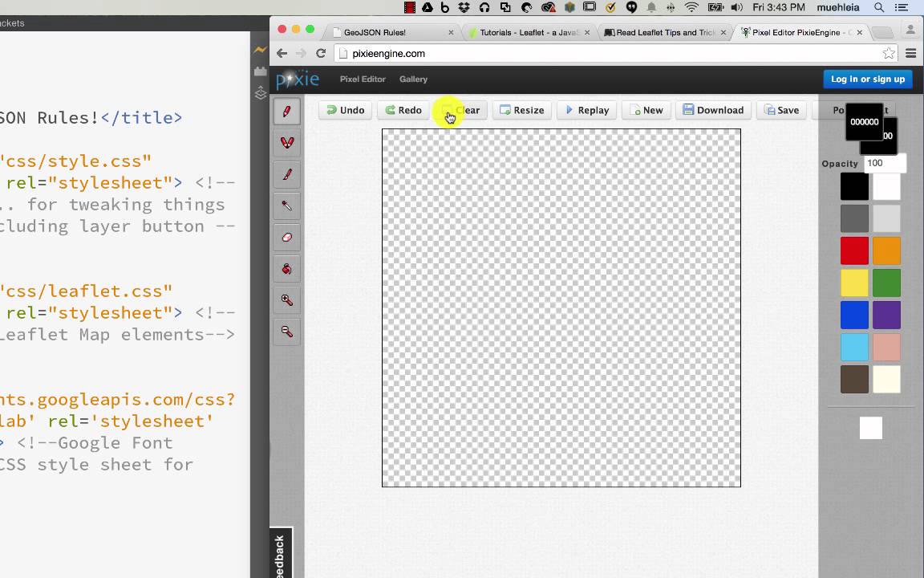The width and height of the screenshot is (924, 578).
Task: Pick the orange palette swatch
Action: coord(886,250)
